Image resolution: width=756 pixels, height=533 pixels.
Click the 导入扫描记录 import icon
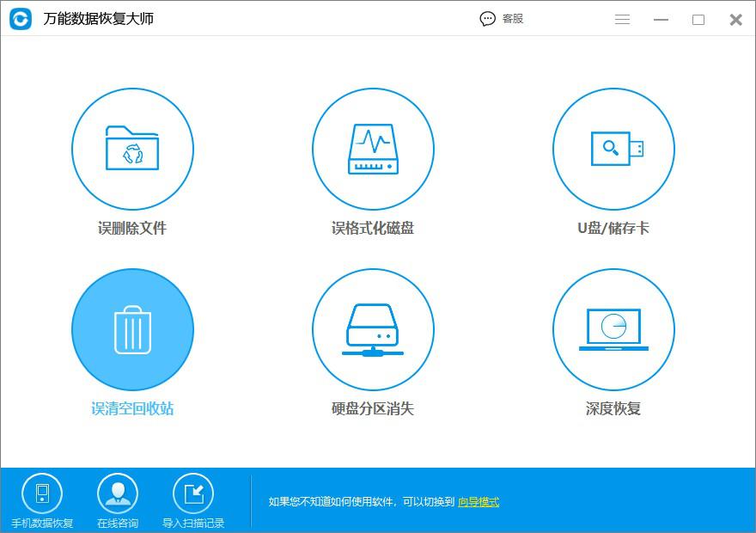(x=193, y=493)
